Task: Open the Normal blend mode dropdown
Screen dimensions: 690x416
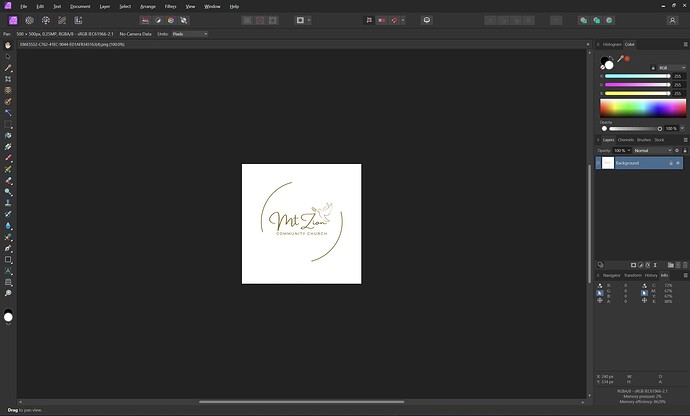Action: [653, 151]
